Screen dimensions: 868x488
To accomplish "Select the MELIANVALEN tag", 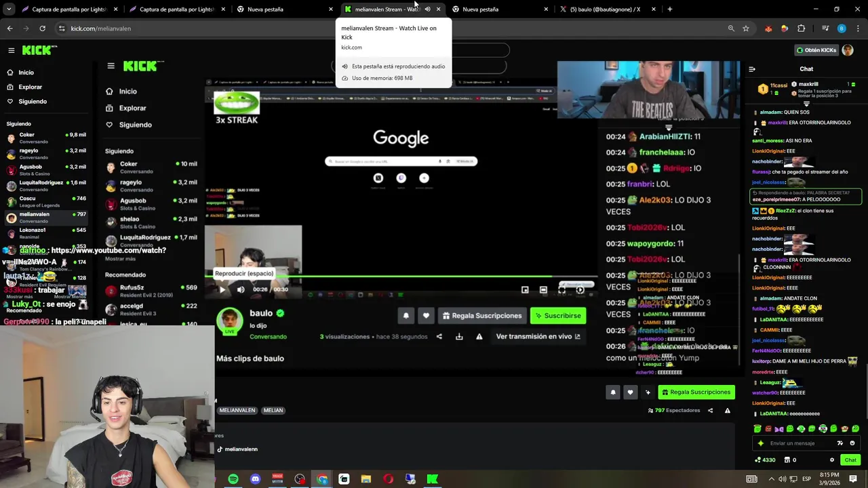I will (237, 410).
